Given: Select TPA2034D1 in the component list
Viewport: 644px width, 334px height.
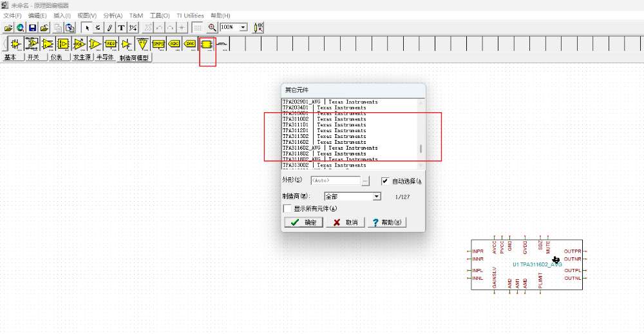Looking at the screenshot, I should (324, 107).
